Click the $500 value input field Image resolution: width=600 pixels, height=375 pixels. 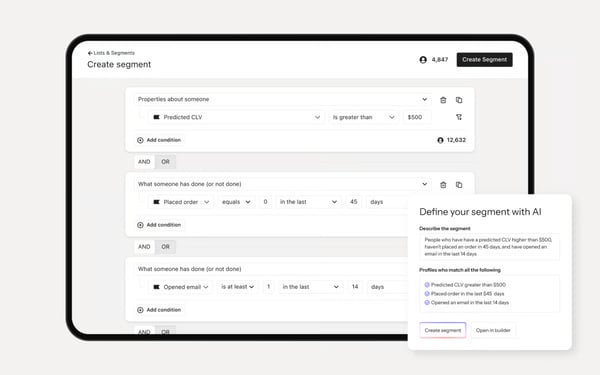(417, 117)
